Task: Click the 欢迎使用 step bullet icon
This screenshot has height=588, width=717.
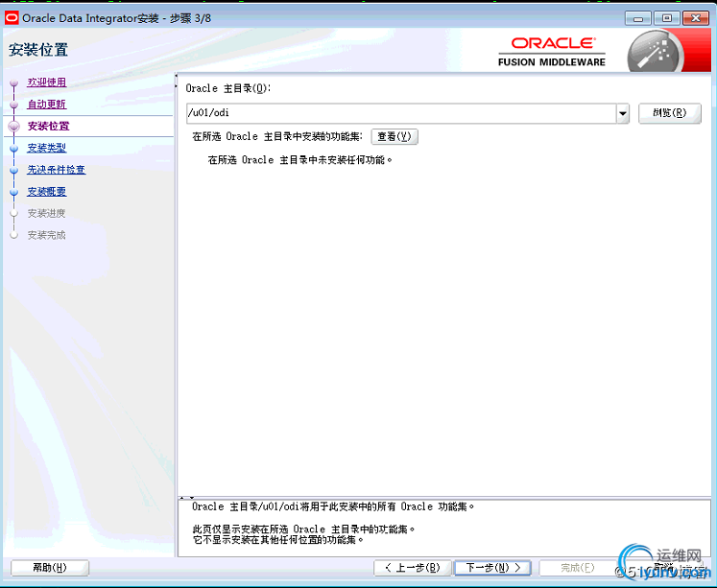Action: (x=13, y=82)
